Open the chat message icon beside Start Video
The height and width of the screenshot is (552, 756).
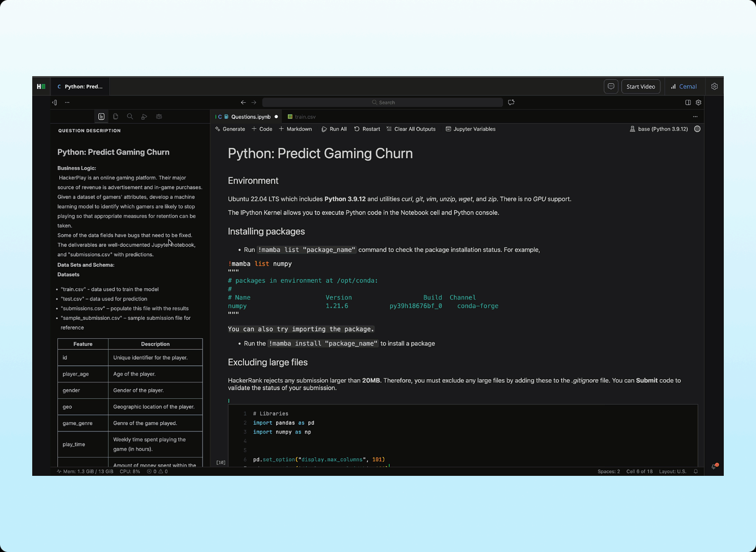[x=611, y=86]
